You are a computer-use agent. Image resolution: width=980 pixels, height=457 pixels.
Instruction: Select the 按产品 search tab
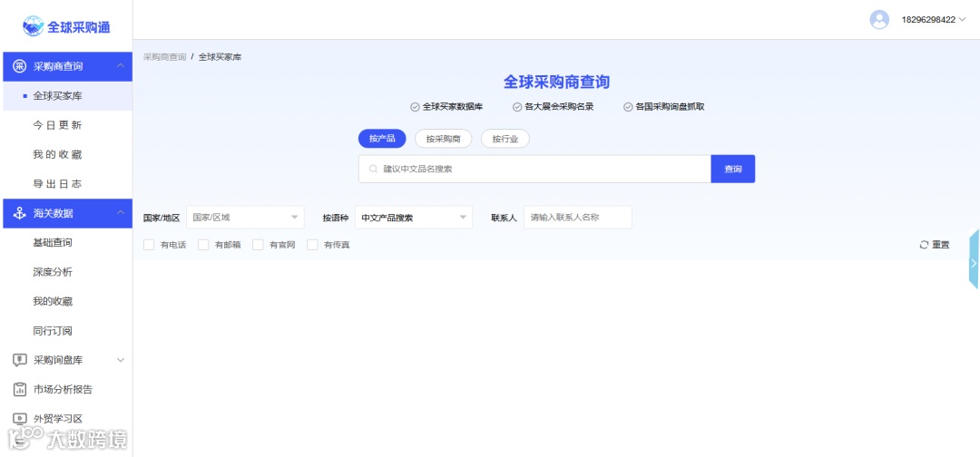click(382, 139)
